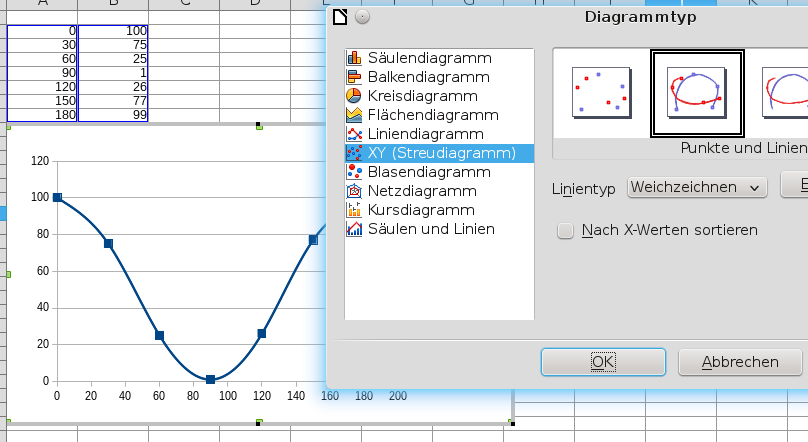808x442 pixels.
Task: Confirm the dialog with OK
Action: pos(603,362)
